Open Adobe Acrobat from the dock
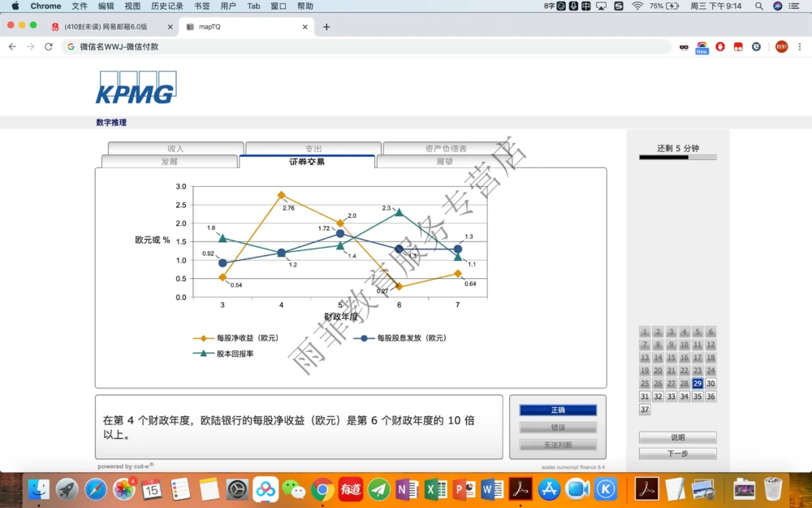The image size is (812, 508). tap(517, 489)
